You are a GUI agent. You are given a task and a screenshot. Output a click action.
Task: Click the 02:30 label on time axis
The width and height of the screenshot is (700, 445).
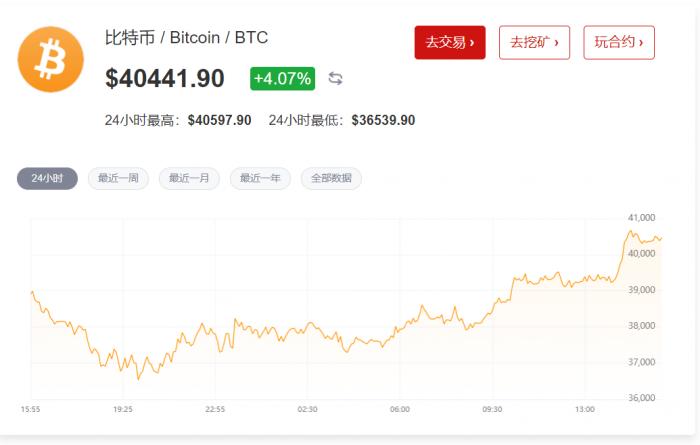307,409
